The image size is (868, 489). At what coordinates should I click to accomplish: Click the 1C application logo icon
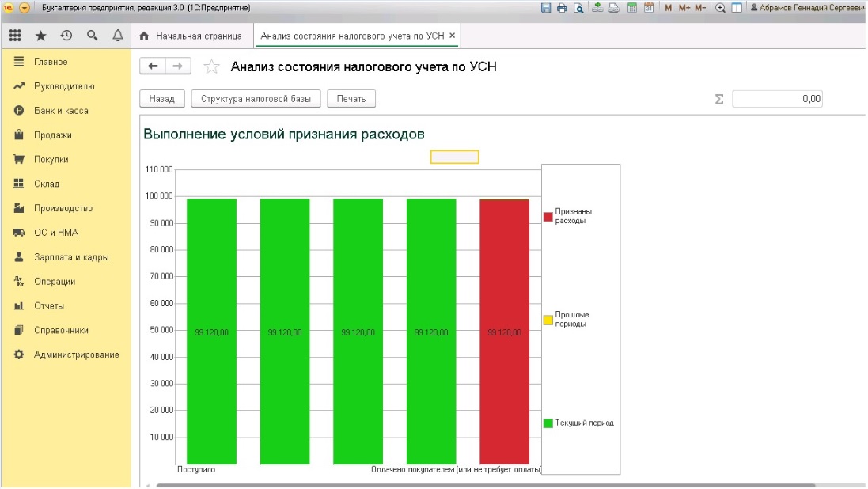[8, 8]
